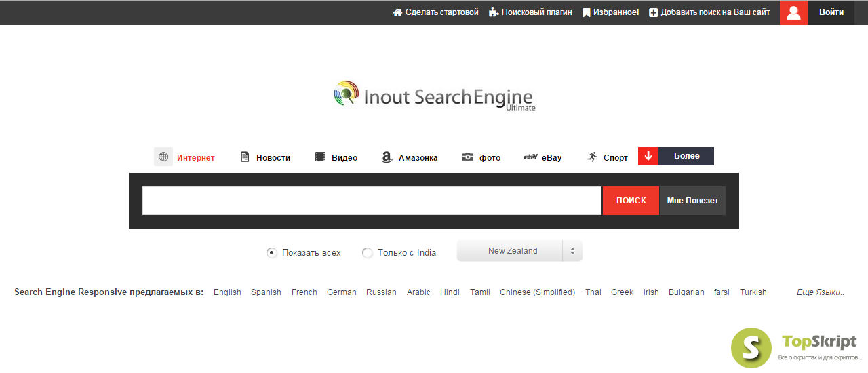Click the red down arrow icon
This screenshot has width=868, height=373.
pyautogui.click(x=648, y=156)
